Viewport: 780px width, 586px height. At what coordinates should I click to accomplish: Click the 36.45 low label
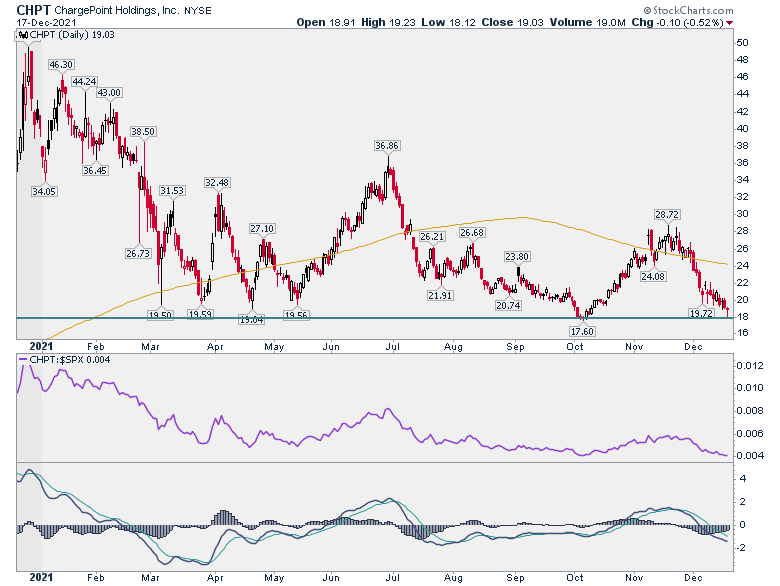[95, 171]
